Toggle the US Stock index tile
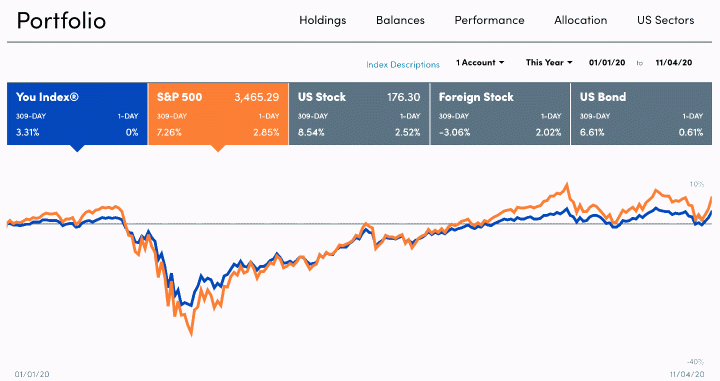The height and width of the screenshot is (381, 720). click(x=359, y=114)
